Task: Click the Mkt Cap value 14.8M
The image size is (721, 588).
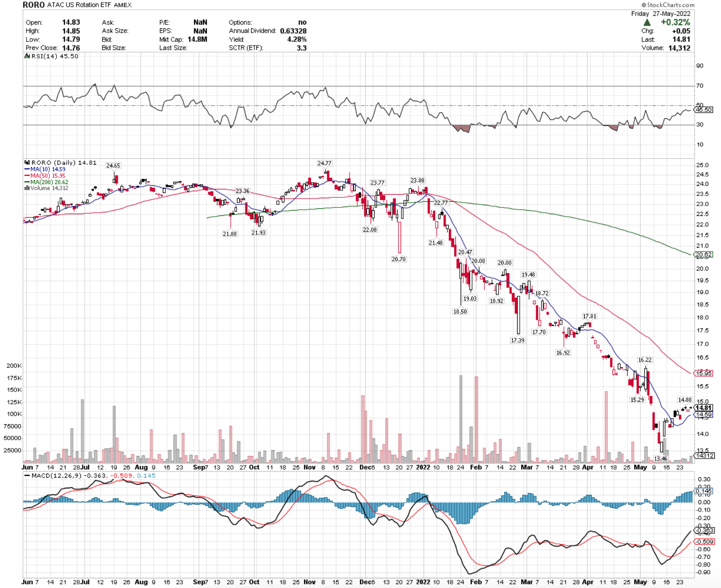Action: click(197, 39)
